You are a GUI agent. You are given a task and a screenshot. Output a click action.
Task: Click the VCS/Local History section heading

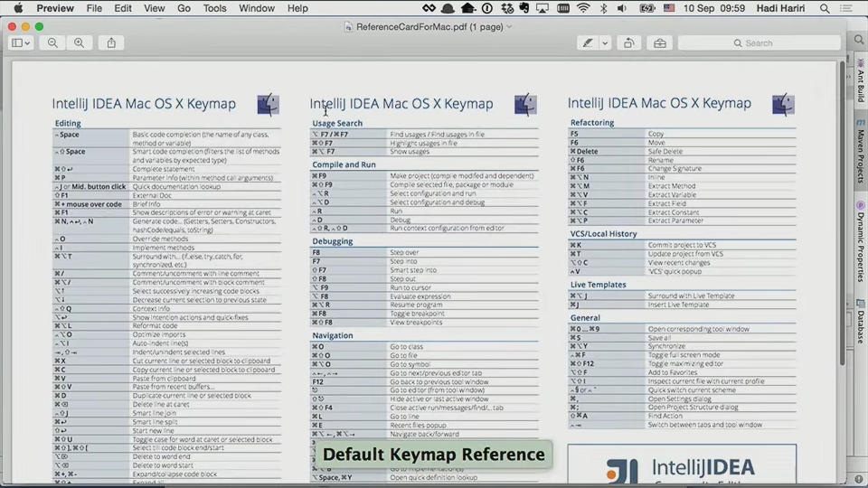[x=603, y=233]
